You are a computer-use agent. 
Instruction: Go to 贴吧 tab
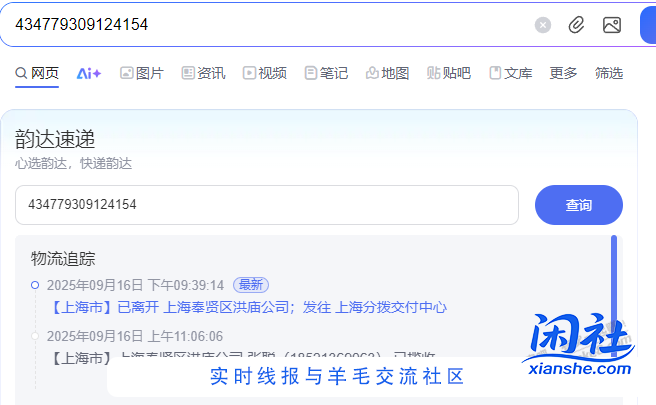pos(448,73)
